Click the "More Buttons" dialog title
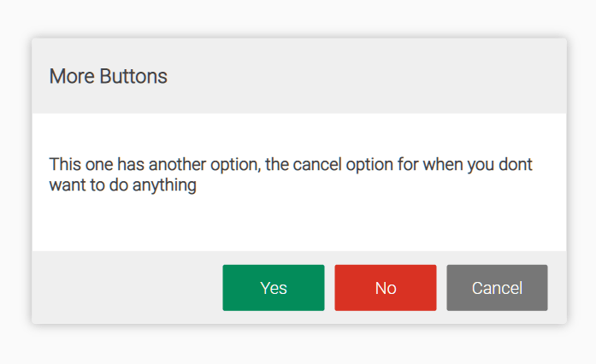This screenshot has height=364, width=596. pyautogui.click(x=109, y=76)
